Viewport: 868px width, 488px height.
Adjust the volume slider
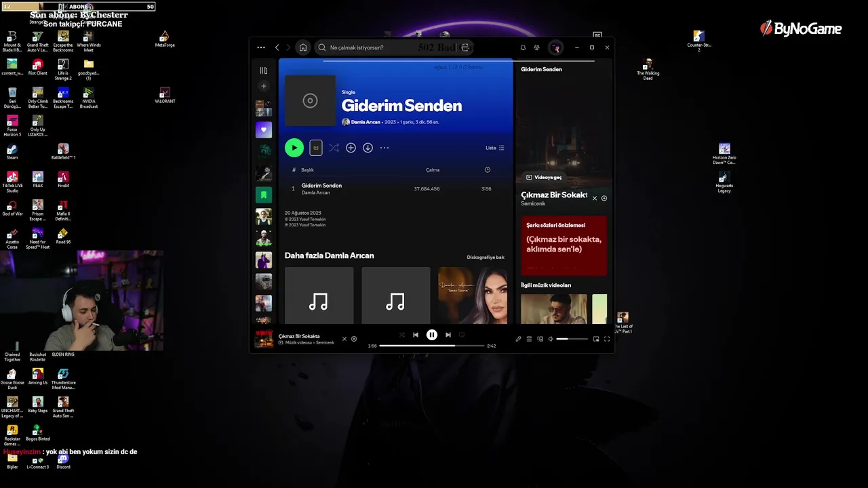[572, 339]
